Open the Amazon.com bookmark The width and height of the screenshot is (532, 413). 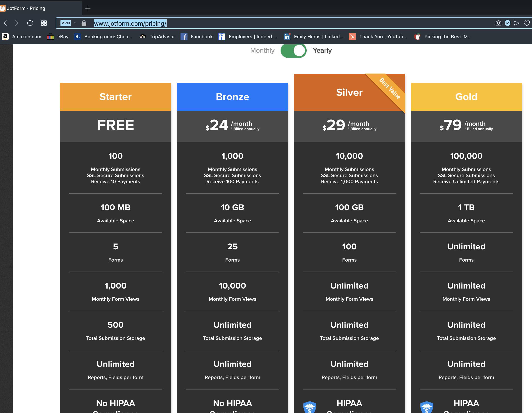(22, 37)
